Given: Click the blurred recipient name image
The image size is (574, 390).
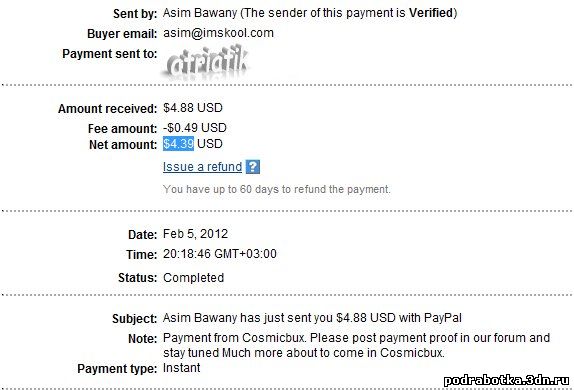Looking at the screenshot, I should click(206, 62).
